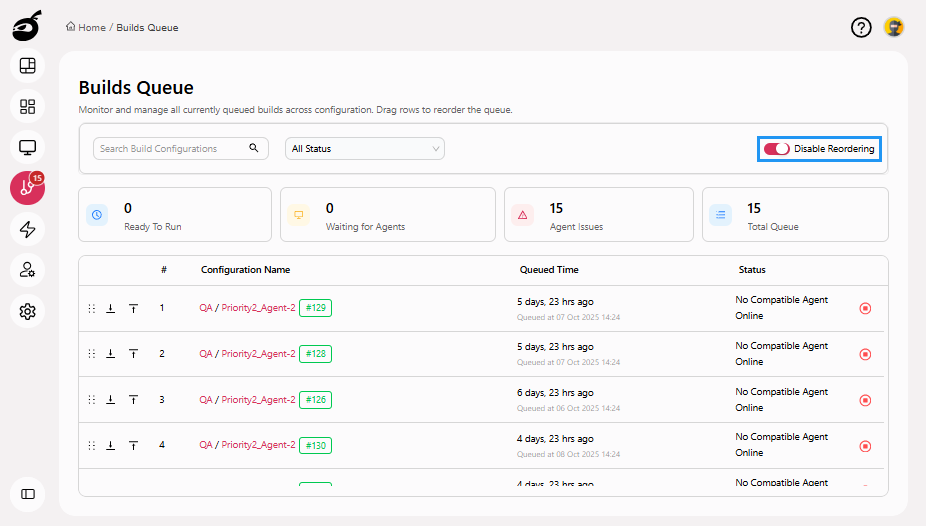
Task: Select the Ready To Run card
Action: [x=175, y=214]
